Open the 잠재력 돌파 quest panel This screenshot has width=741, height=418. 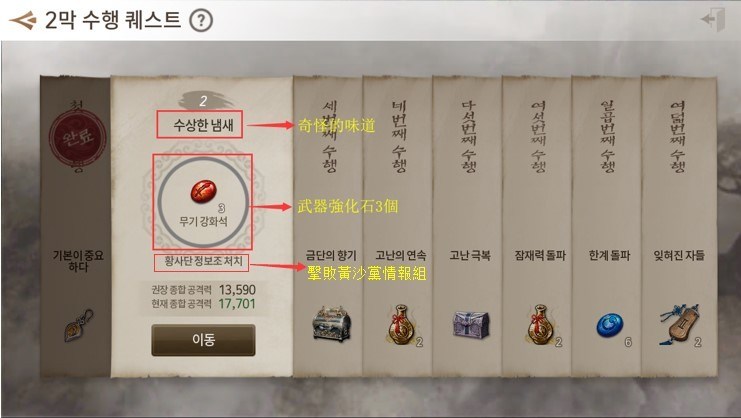(x=537, y=226)
